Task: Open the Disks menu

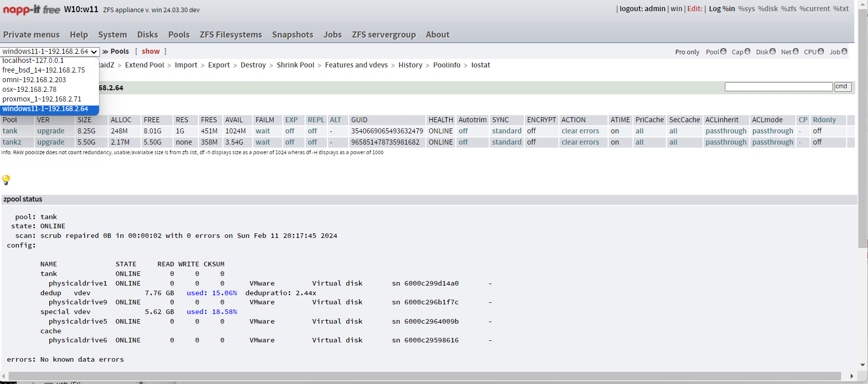Action: (148, 34)
